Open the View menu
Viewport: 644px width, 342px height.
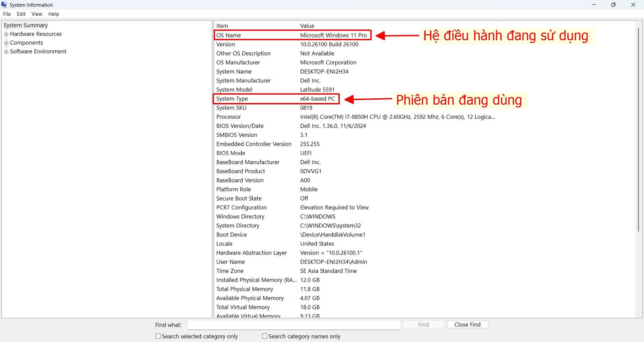tap(37, 14)
